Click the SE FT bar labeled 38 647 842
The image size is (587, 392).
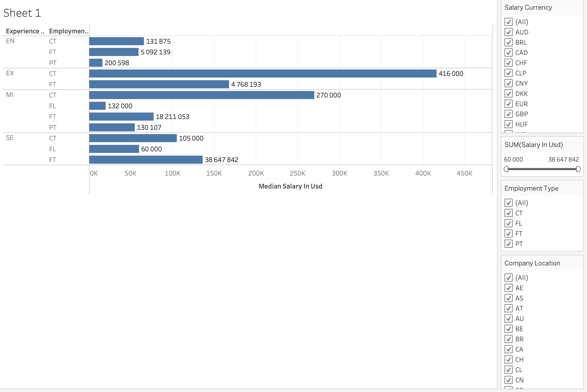tap(146, 160)
